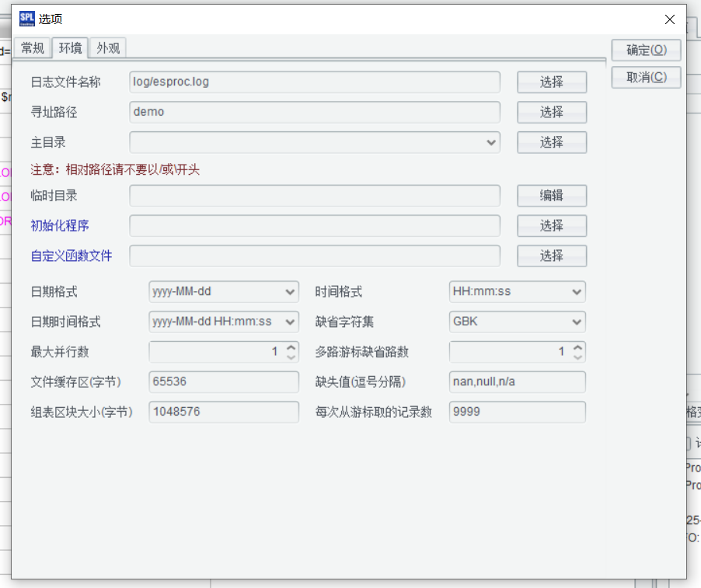This screenshot has width=701, height=588.
Task: Click the 每次从游标取的记录数 label
Action: click(373, 412)
